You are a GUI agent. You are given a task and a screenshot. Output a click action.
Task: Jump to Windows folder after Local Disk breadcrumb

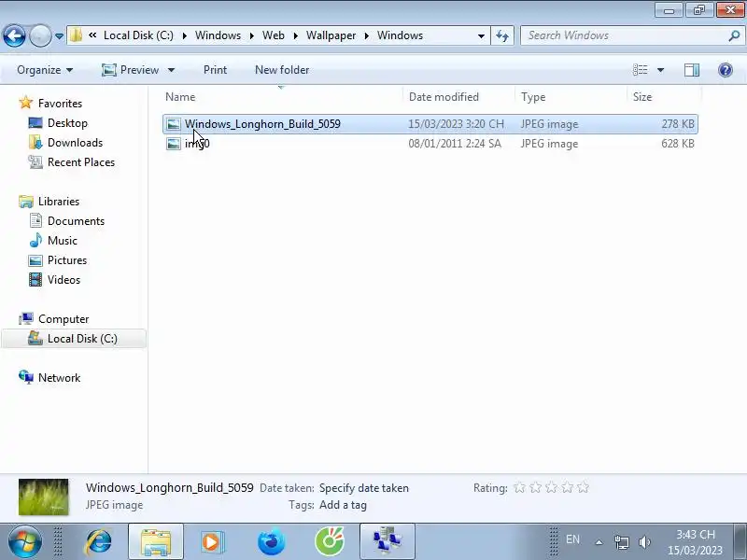point(218,35)
